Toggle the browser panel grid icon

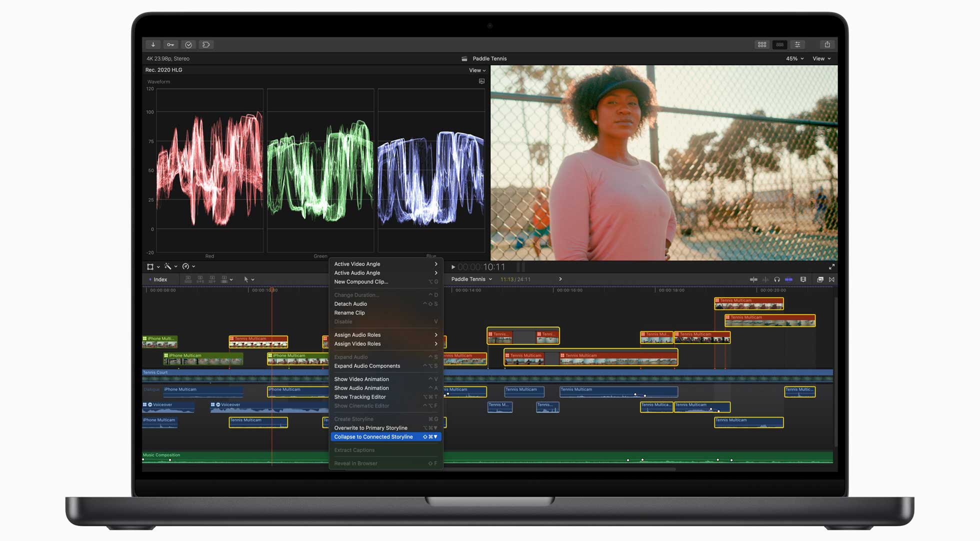[762, 44]
